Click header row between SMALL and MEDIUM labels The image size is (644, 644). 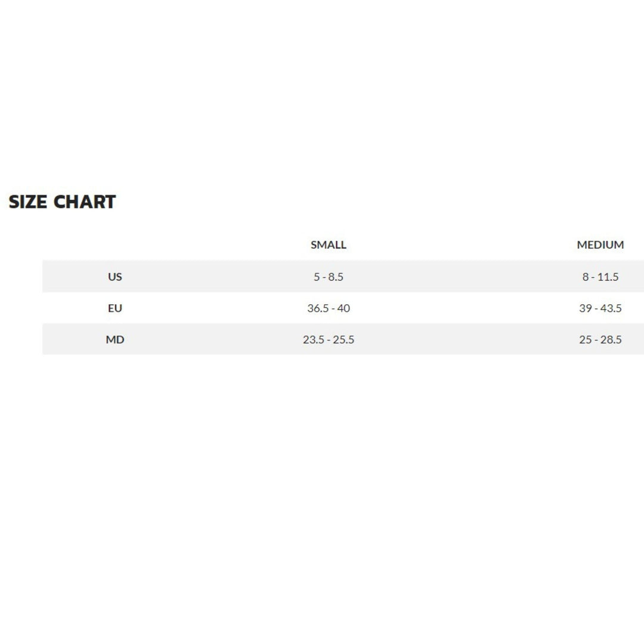(465, 244)
